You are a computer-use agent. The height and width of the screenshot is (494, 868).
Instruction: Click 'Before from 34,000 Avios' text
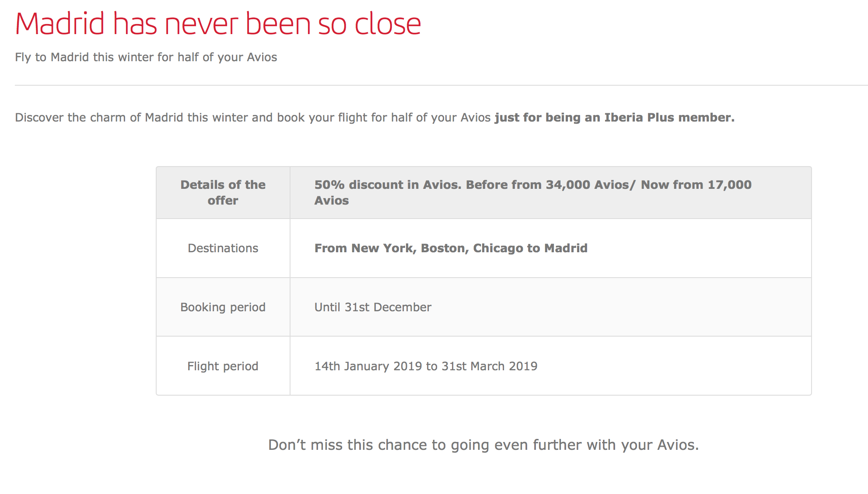[x=547, y=185]
